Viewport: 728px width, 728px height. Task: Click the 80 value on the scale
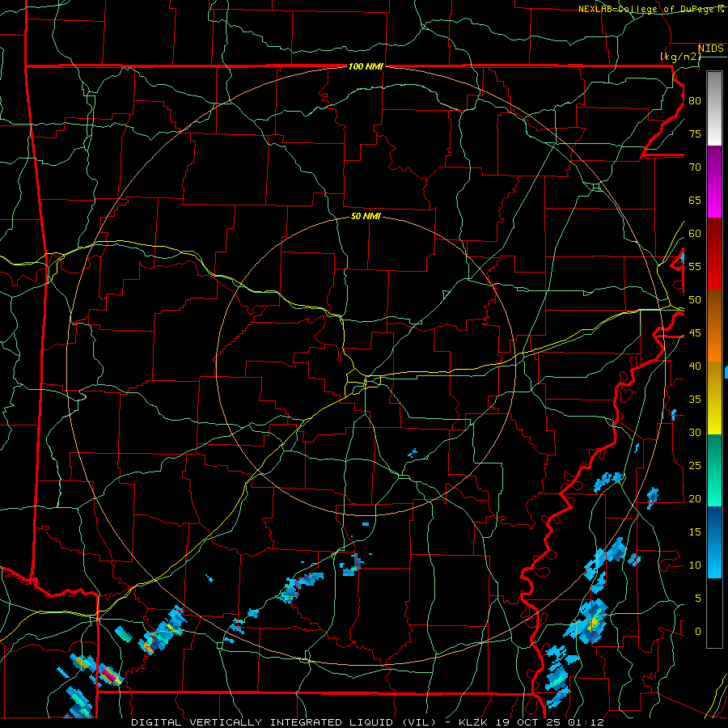pos(695,101)
